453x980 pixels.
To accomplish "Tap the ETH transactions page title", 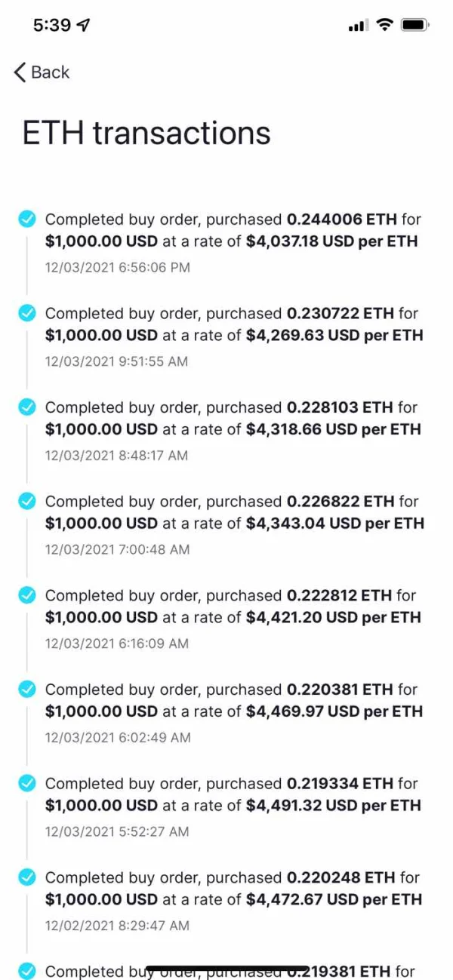I will (x=146, y=133).
